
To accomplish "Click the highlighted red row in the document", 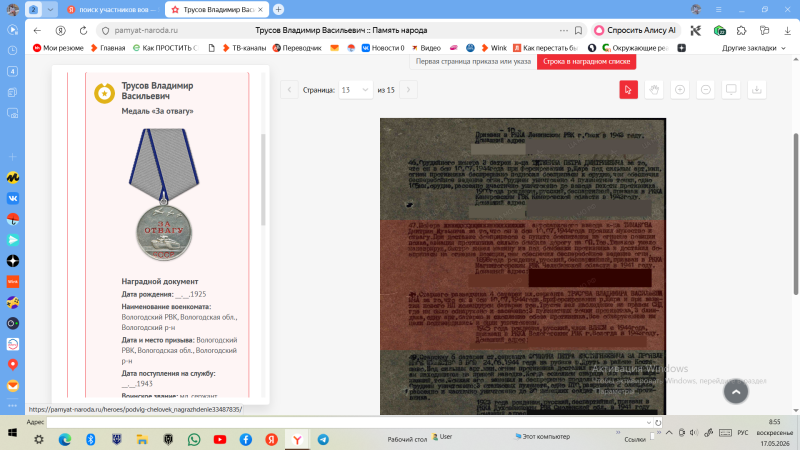I will click(x=522, y=285).
